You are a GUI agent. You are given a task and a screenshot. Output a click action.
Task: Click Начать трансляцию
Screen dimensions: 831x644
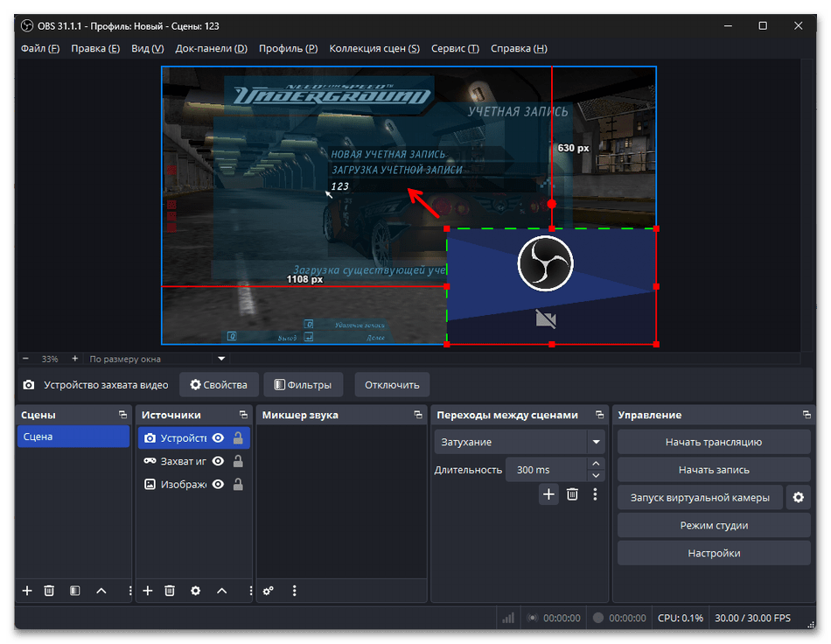click(x=713, y=442)
